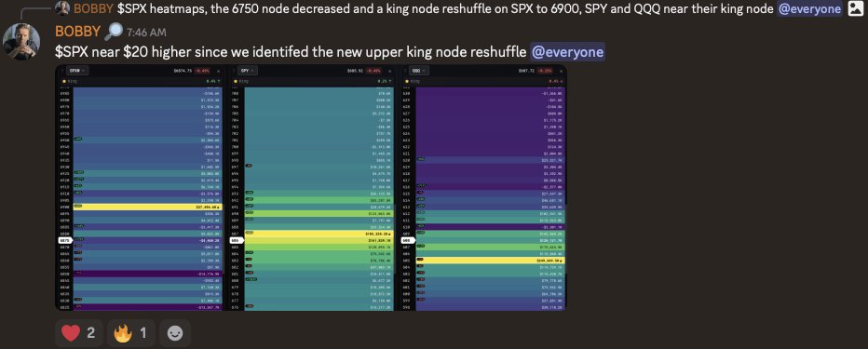868x349 pixels.
Task: Click the King marker in the SPY panel
Action: click(241, 81)
